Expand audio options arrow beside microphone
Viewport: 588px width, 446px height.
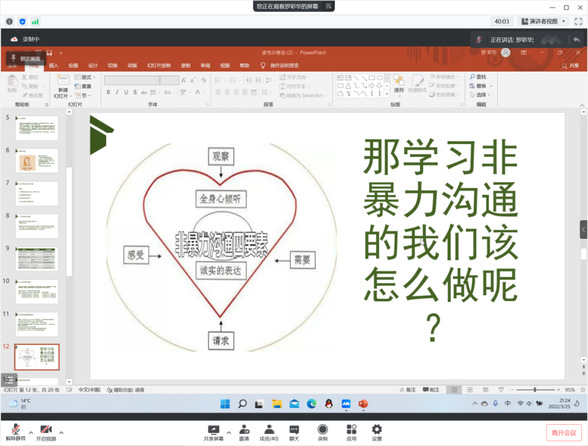point(31,432)
